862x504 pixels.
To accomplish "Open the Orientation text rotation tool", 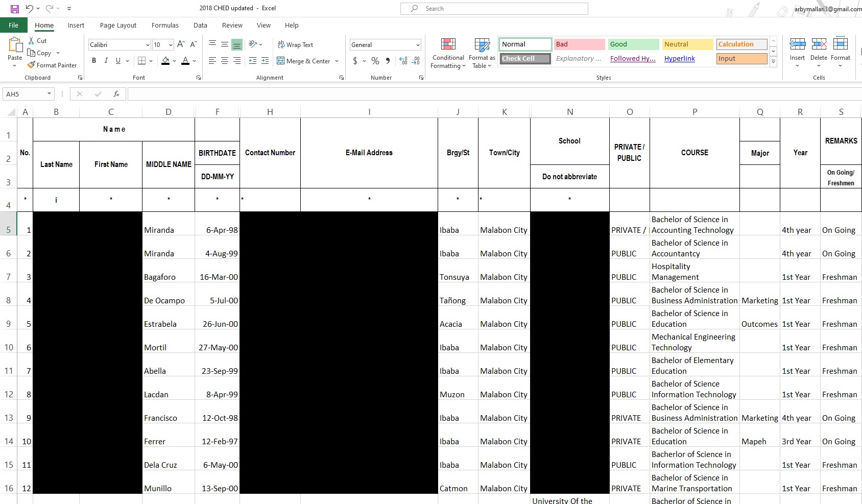I will click(x=253, y=44).
